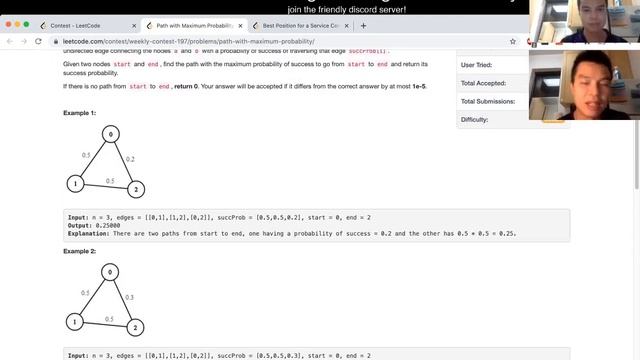Viewport: 640px width, 360px height.
Task: Bookmark this page with the star icon
Action: 513,41
